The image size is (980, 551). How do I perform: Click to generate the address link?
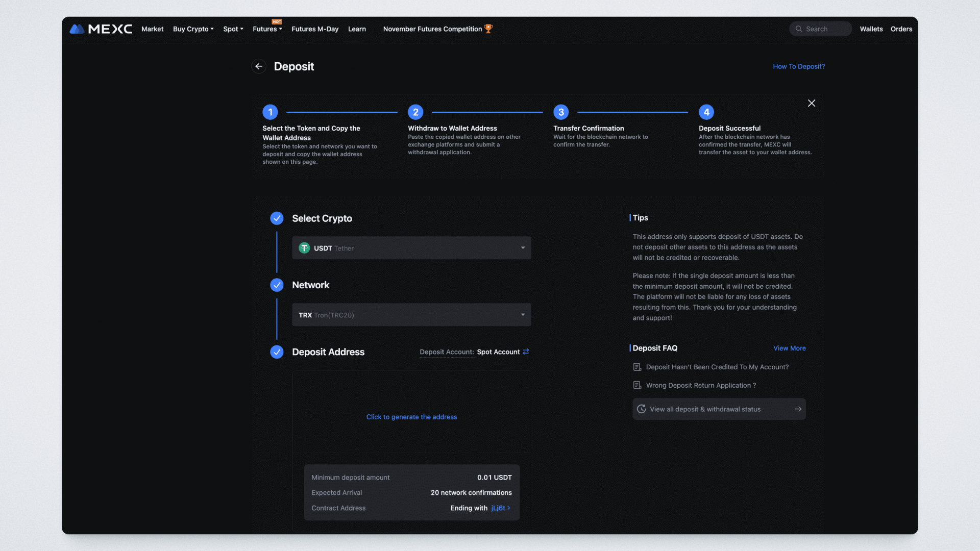coord(411,417)
